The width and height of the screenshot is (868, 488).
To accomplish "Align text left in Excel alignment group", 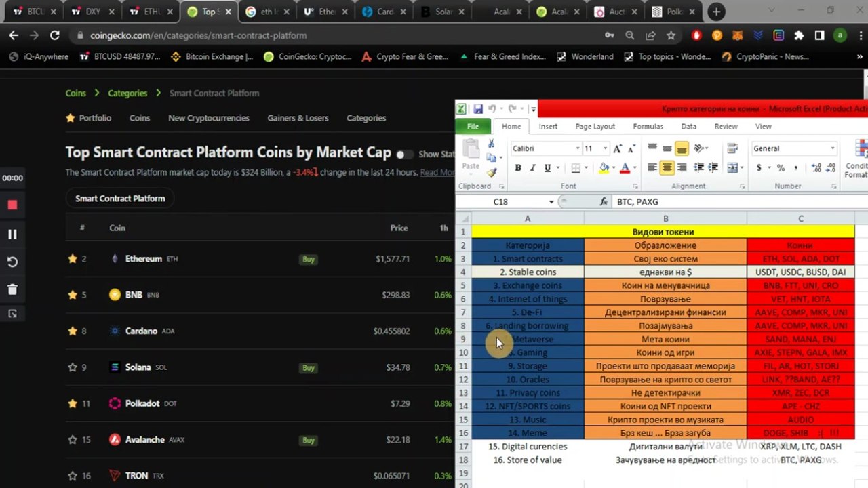I will (x=652, y=167).
